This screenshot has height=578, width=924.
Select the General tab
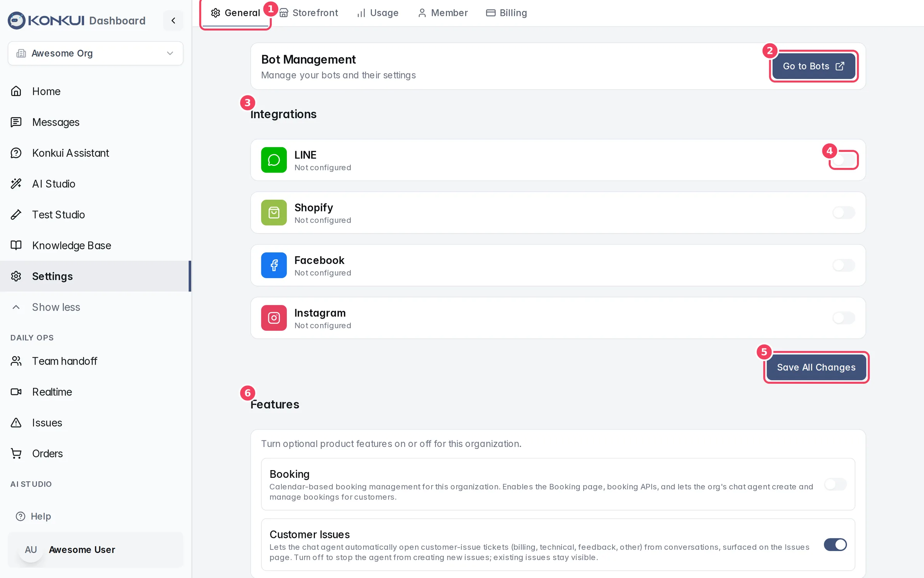point(235,13)
